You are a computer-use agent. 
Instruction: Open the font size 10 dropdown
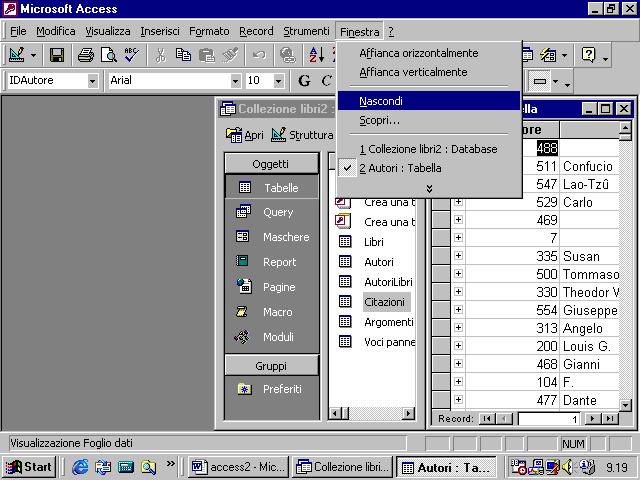pos(278,81)
